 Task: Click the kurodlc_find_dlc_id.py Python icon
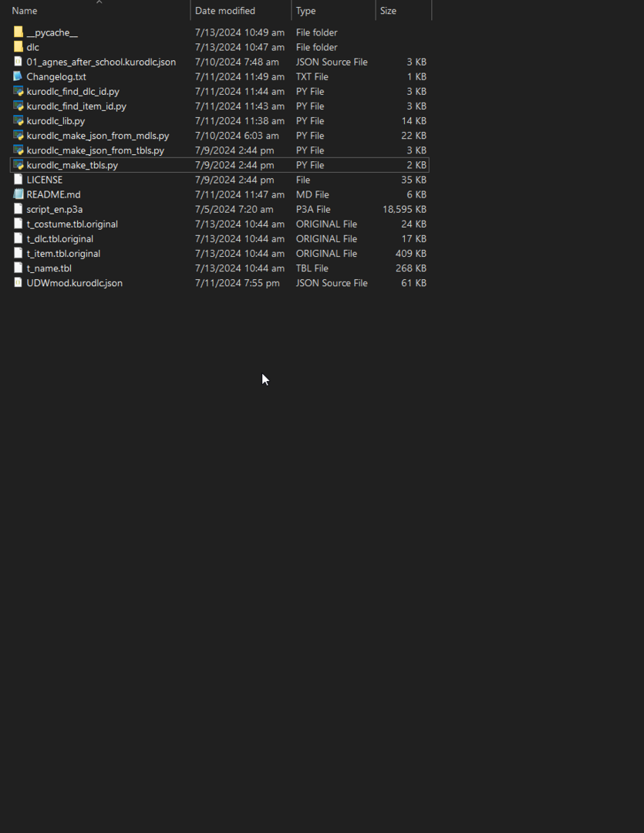(18, 91)
